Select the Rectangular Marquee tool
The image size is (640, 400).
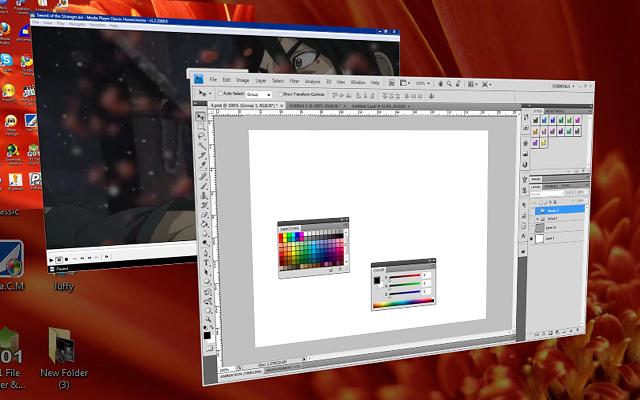(x=201, y=127)
